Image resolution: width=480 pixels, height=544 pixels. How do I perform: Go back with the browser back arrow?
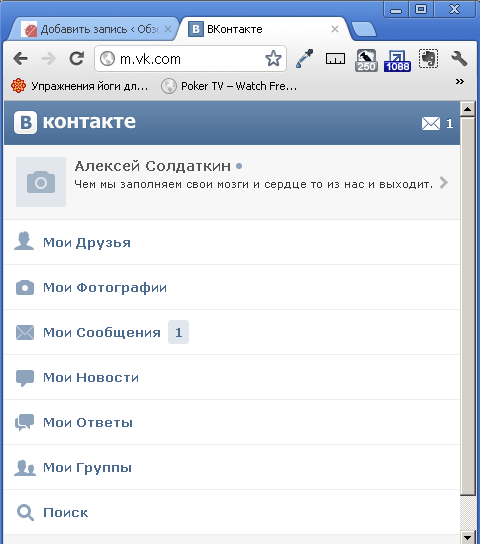20,58
